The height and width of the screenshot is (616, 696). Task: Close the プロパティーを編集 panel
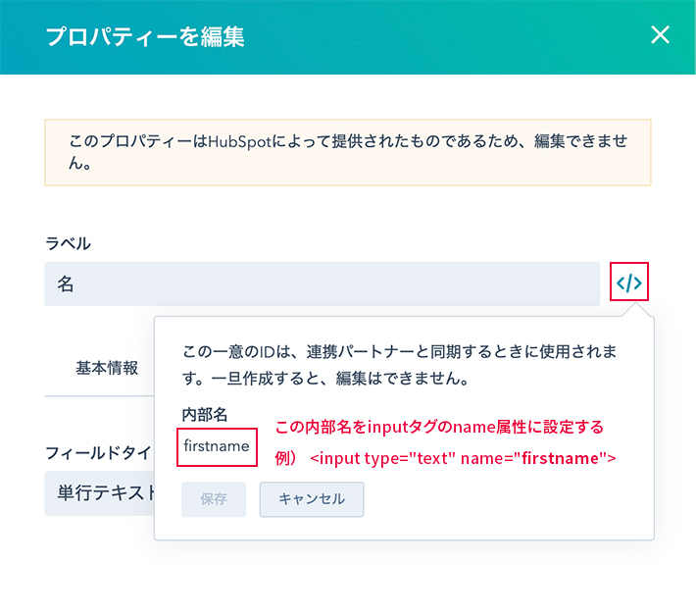660,35
